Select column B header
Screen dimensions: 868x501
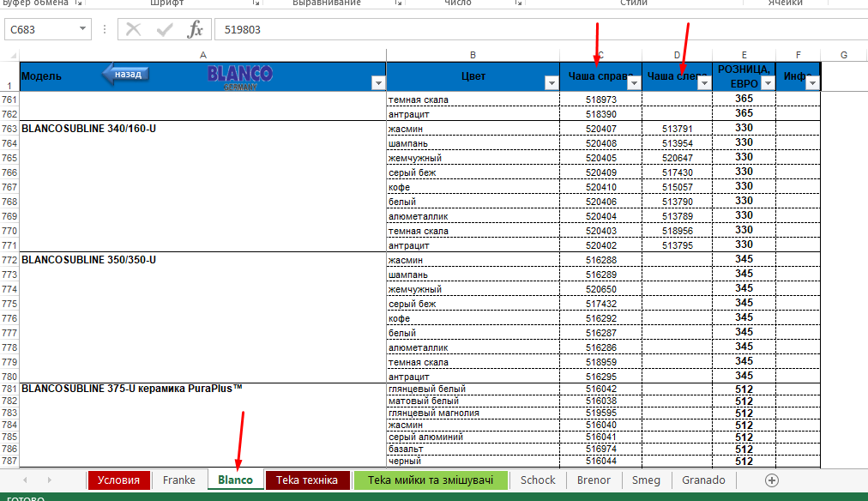pos(473,55)
